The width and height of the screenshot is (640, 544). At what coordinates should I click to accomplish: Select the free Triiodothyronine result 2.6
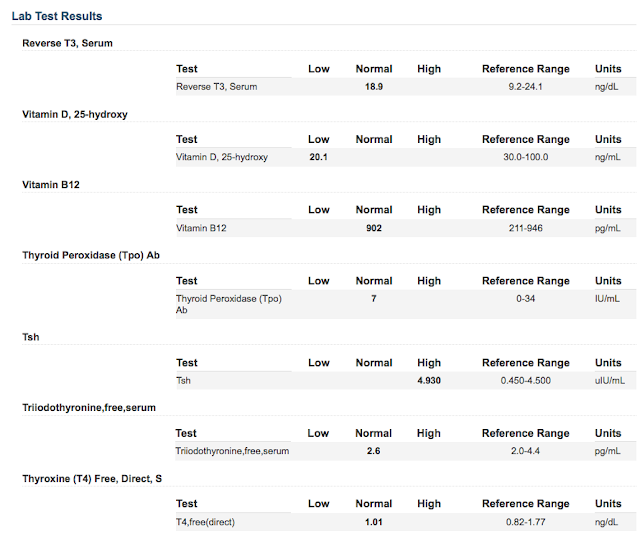[x=373, y=451]
